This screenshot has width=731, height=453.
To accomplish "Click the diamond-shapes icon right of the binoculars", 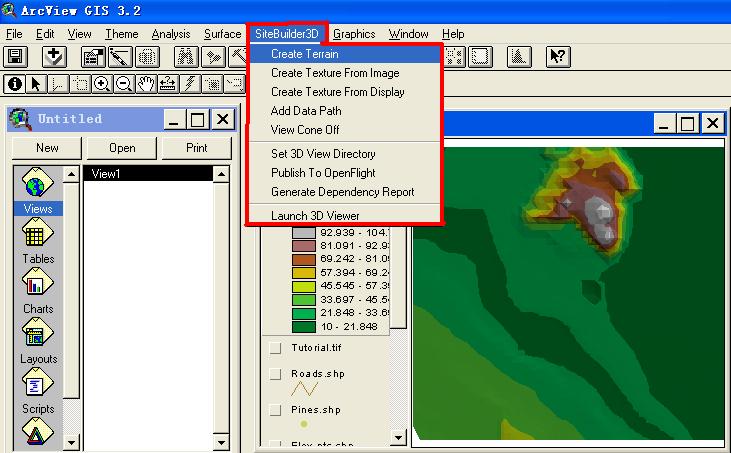I will 213,57.
